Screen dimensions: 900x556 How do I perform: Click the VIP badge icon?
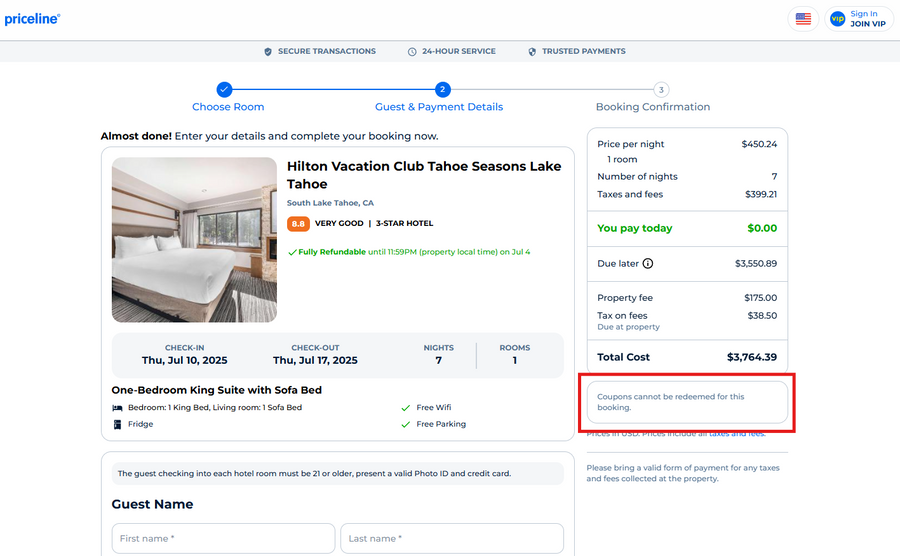pyautogui.click(x=837, y=19)
